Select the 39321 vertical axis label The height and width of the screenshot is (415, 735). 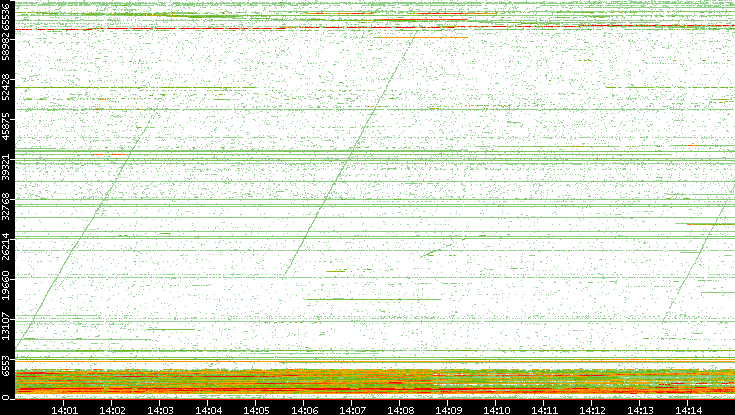pyautogui.click(x=8, y=173)
